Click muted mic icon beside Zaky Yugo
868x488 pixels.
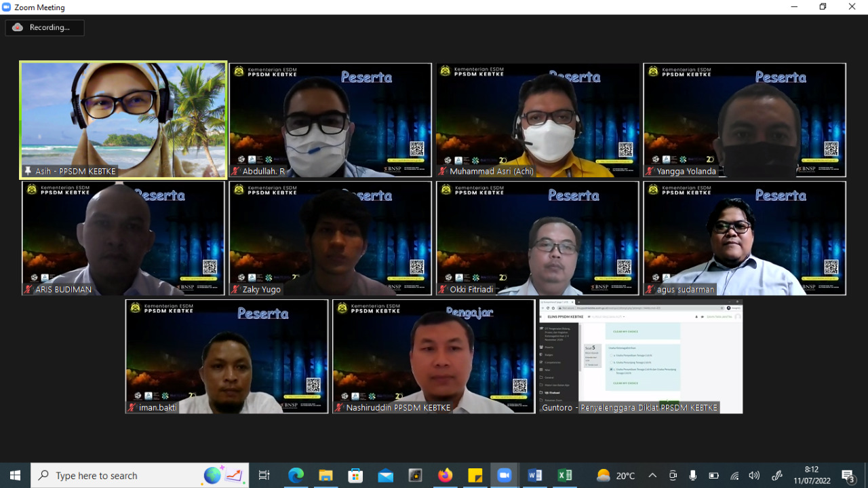[x=235, y=290]
